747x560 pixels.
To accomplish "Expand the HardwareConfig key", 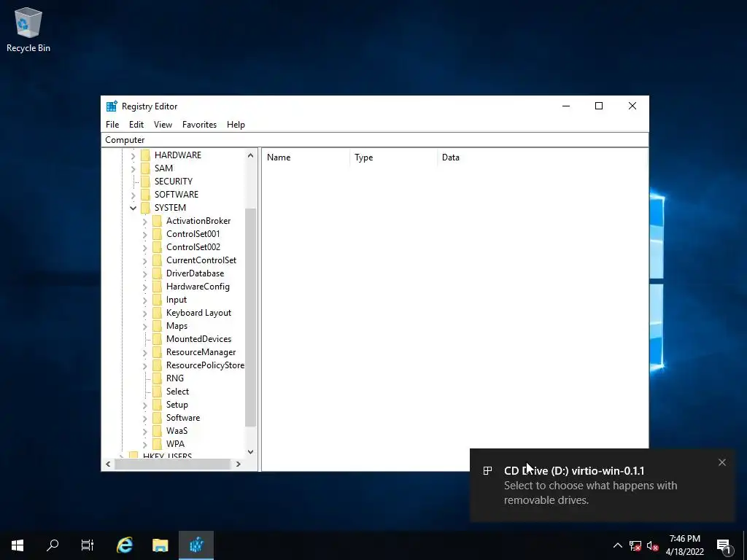I will 145,287.
